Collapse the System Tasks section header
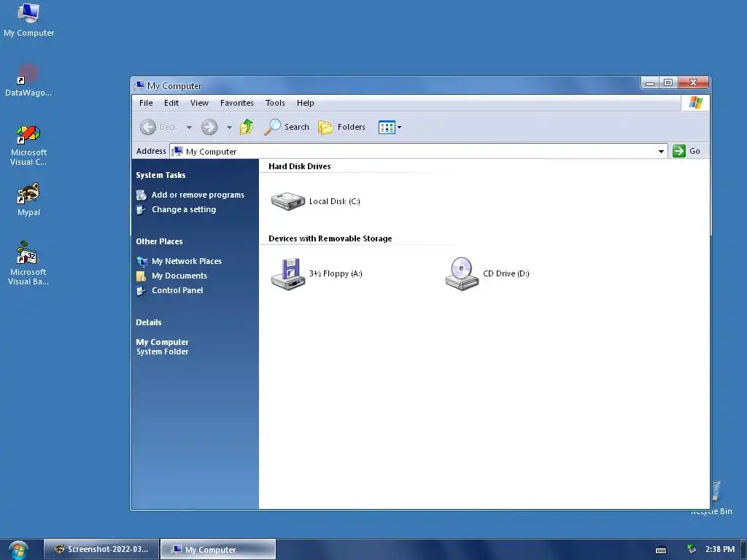 (x=160, y=175)
